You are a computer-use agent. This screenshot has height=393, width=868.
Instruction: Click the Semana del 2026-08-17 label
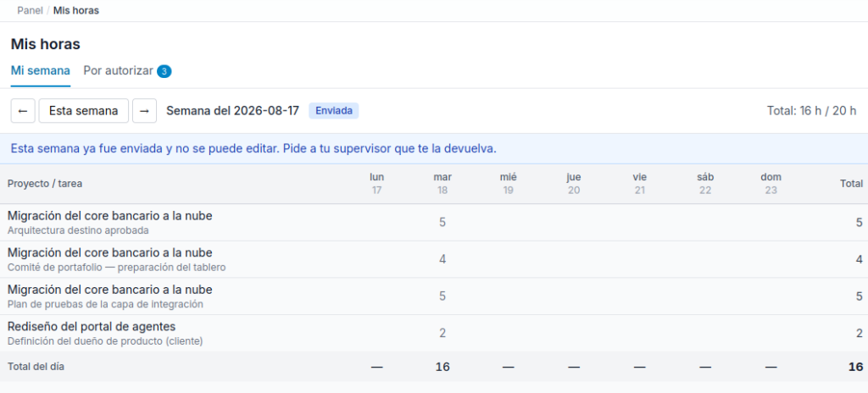point(233,111)
